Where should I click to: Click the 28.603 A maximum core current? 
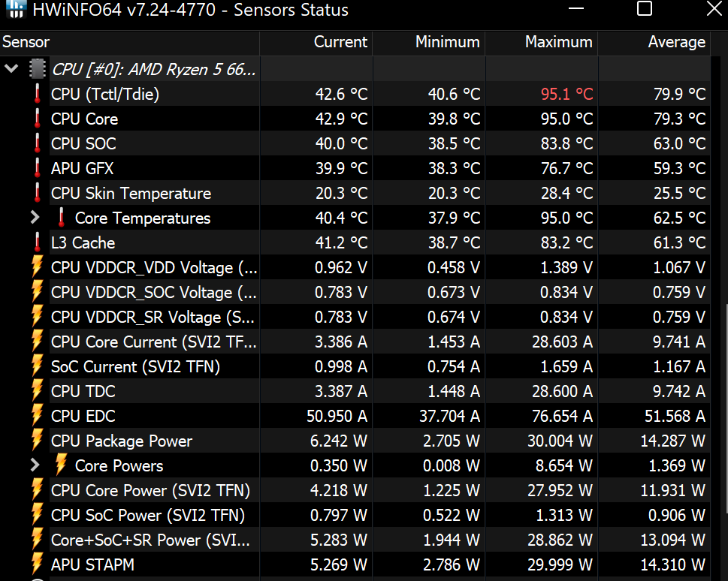point(563,342)
